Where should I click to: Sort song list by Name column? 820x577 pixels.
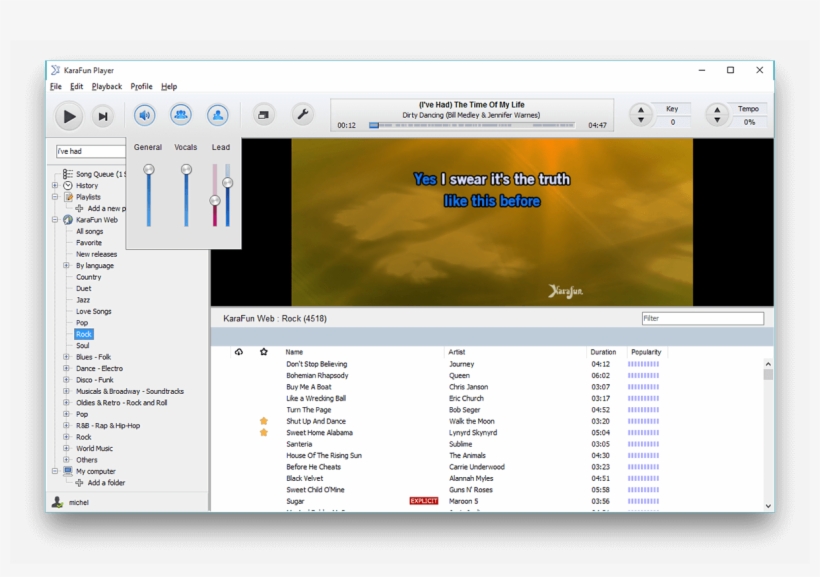pyautogui.click(x=294, y=352)
